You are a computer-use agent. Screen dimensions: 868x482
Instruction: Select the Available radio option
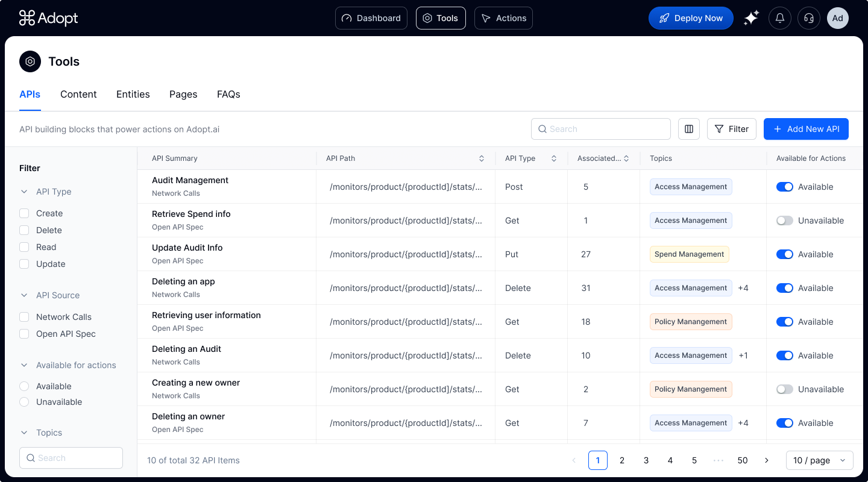click(24, 386)
